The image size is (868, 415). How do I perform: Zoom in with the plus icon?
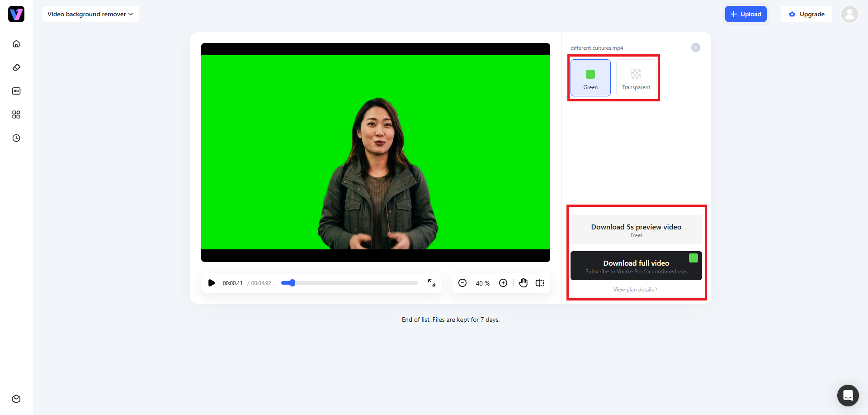tap(503, 283)
